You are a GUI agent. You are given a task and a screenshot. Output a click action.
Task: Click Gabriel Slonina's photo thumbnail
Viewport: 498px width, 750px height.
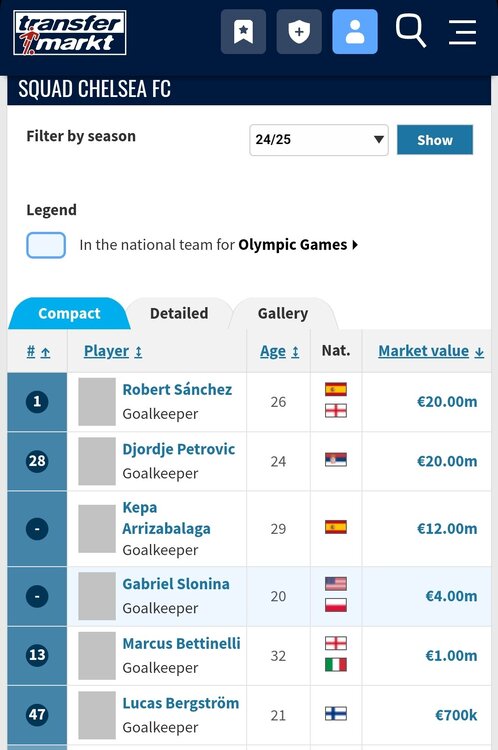[x=97, y=596]
